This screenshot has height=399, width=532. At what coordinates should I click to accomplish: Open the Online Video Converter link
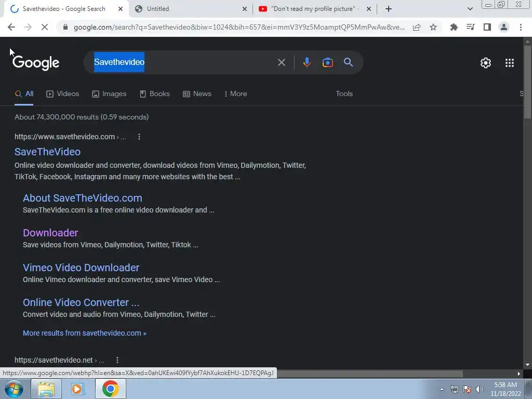coord(81,302)
